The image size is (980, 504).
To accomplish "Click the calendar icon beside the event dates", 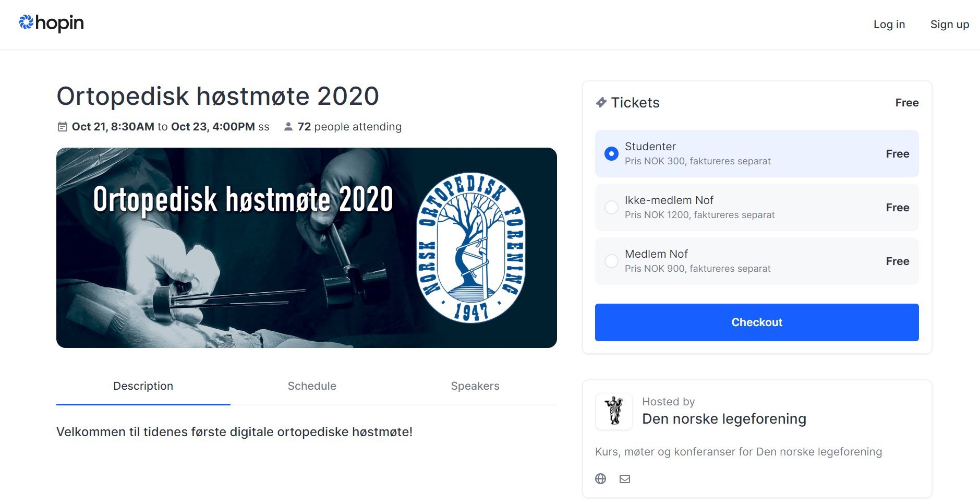I will 62,126.
